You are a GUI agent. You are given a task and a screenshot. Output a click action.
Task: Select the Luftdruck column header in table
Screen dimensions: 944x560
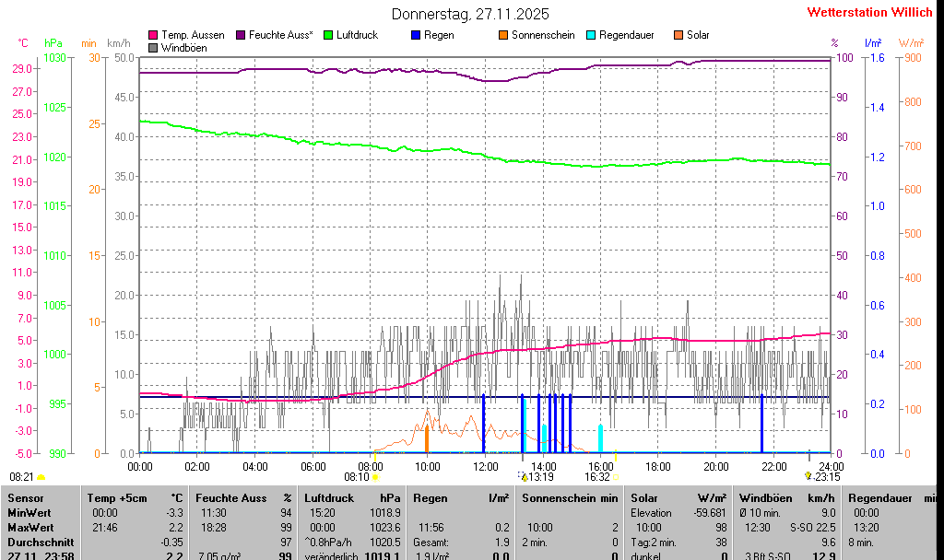click(329, 497)
